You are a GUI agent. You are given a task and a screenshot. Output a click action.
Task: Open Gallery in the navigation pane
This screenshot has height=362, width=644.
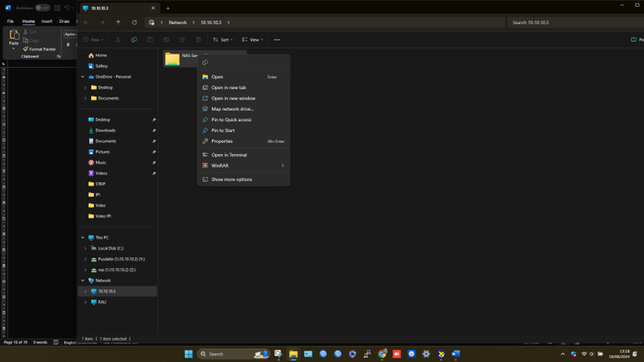[x=101, y=66]
